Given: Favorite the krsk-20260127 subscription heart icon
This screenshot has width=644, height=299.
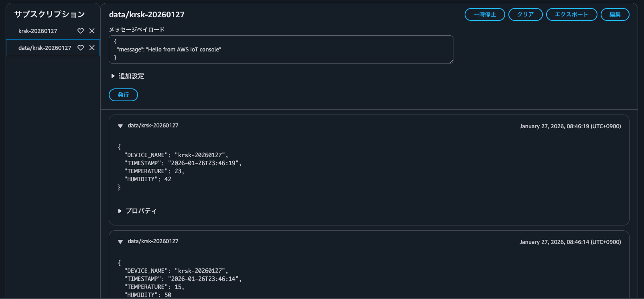Looking at the screenshot, I should coord(81,31).
